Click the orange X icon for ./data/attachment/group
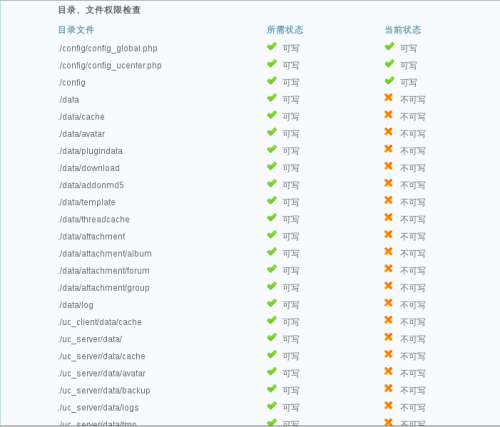 pos(388,286)
